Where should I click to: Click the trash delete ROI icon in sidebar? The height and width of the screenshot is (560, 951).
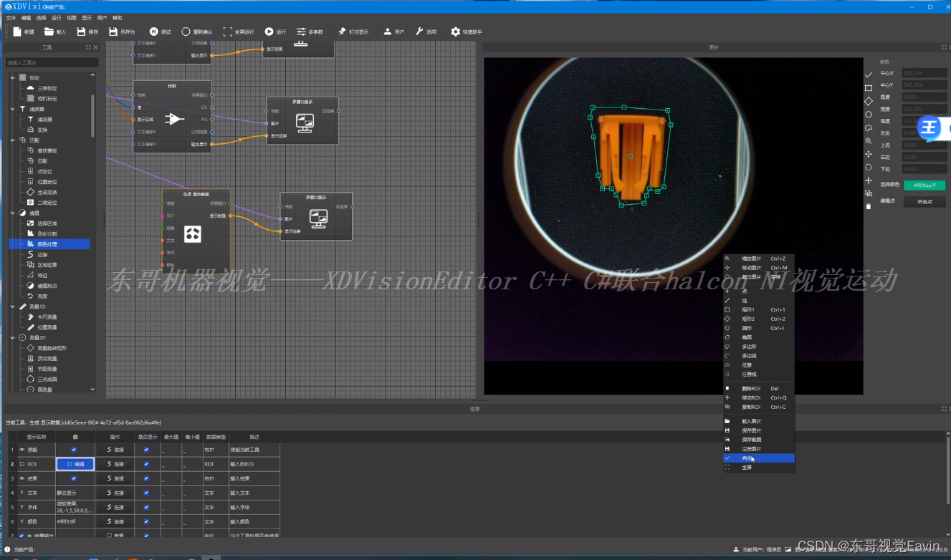(x=869, y=206)
